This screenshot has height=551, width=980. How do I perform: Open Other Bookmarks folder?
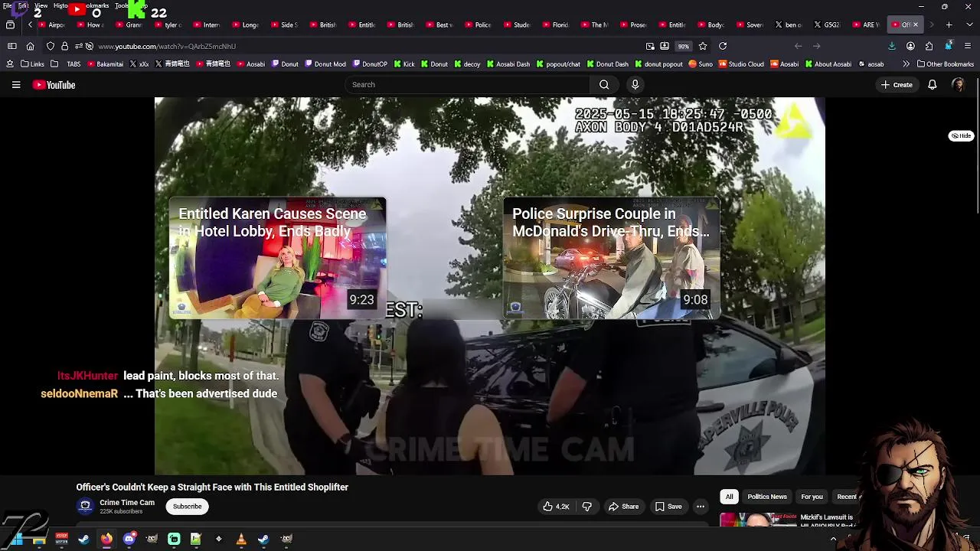(945, 64)
